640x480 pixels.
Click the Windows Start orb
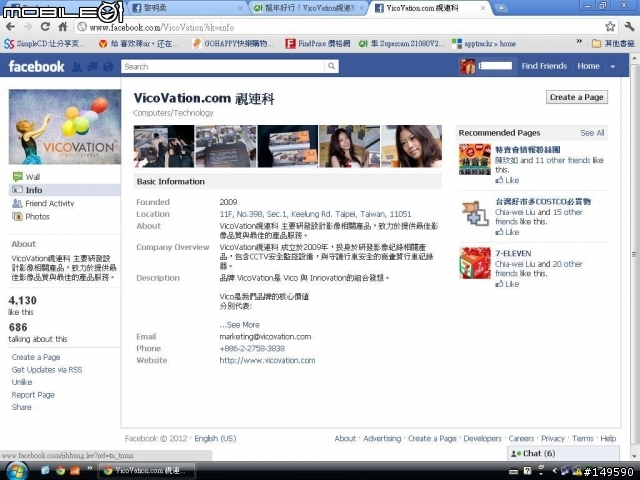pyautogui.click(x=16, y=471)
